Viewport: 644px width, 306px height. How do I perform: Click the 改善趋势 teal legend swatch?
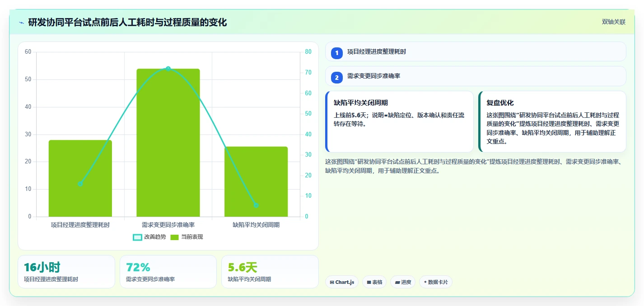click(137, 237)
